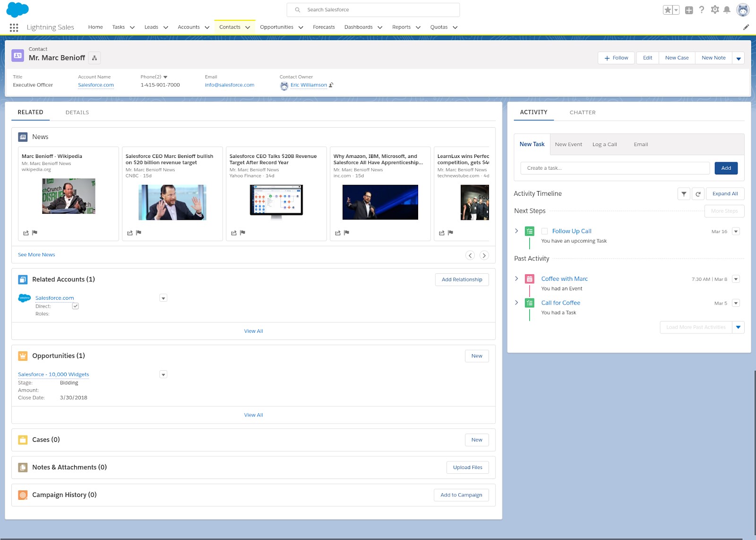Share the inc.com Apprenticeship article

click(x=338, y=233)
